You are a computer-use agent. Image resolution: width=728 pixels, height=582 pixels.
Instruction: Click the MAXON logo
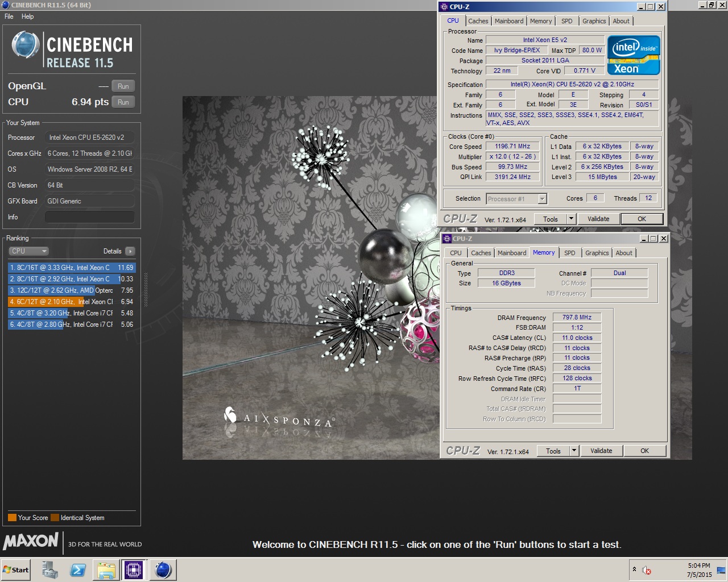pyautogui.click(x=31, y=541)
